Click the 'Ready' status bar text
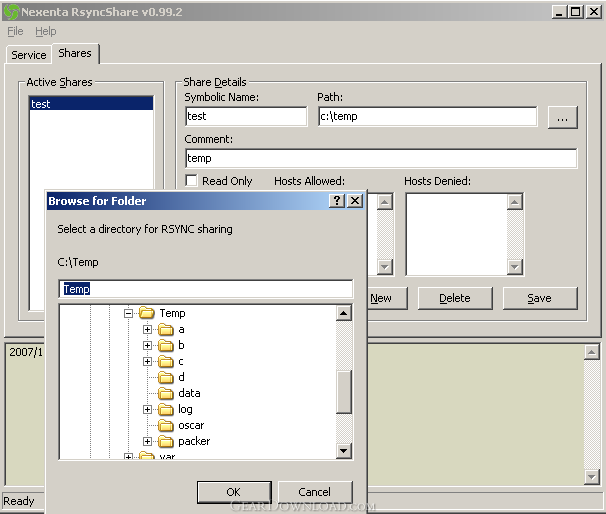This screenshot has height=514, width=606. (19, 501)
